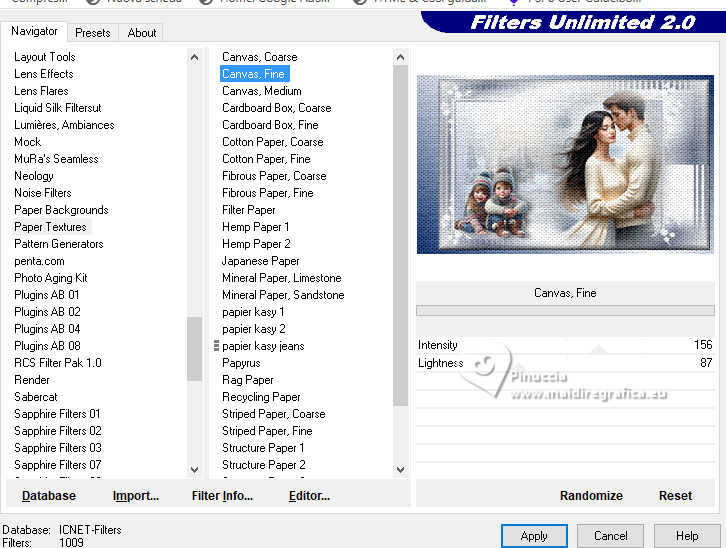Choose Structure Paper 2 filter
This screenshot has width=726, height=548.
(263, 465)
